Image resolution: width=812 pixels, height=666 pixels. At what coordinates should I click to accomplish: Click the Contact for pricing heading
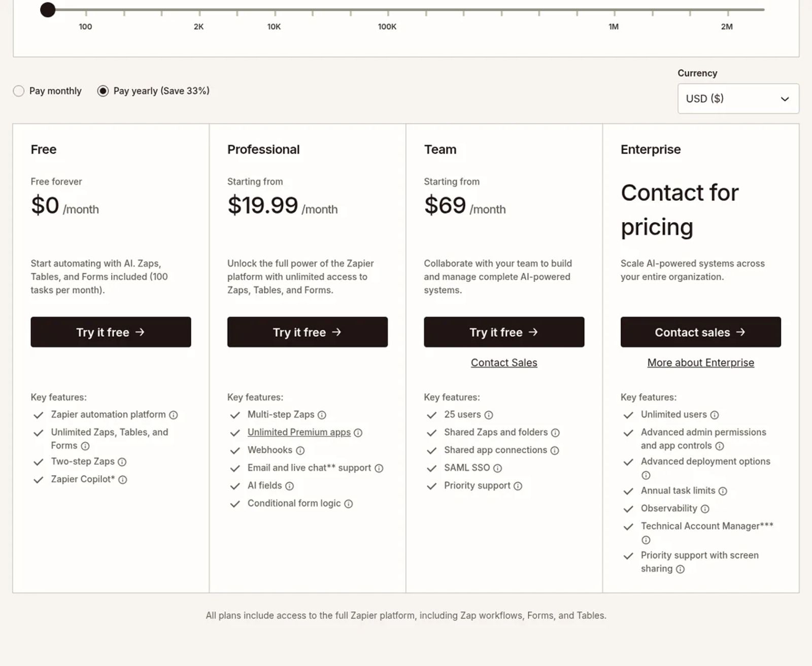[x=680, y=210]
